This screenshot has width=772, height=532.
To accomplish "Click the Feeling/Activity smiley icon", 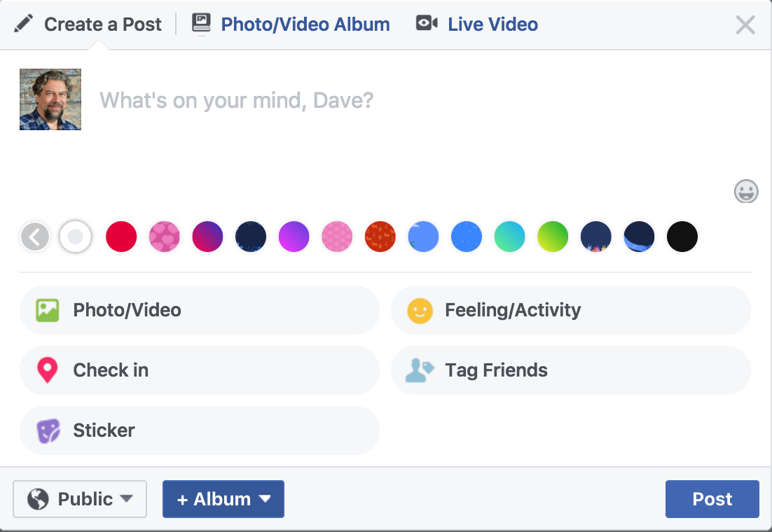I will coord(420,310).
